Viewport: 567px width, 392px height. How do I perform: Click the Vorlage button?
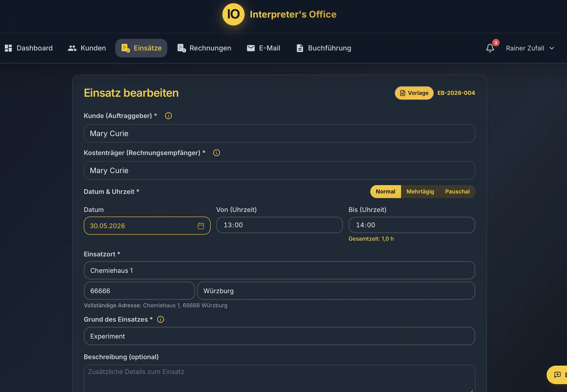414,93
